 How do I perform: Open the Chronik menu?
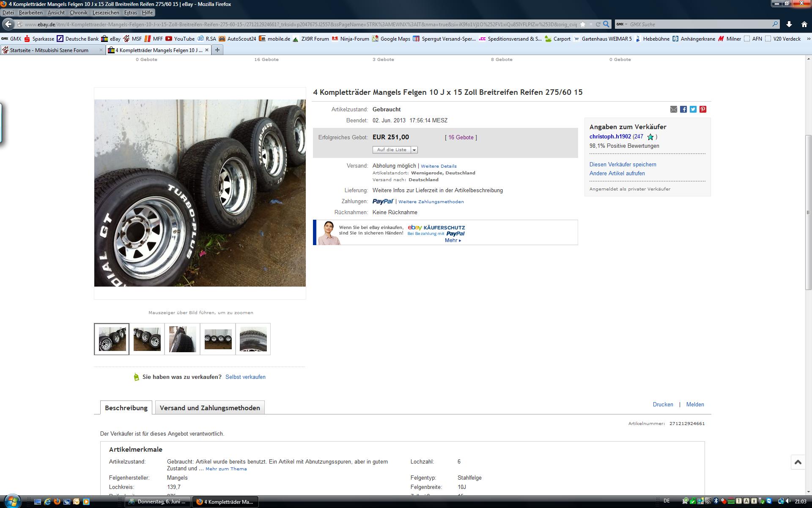(78, 13)
